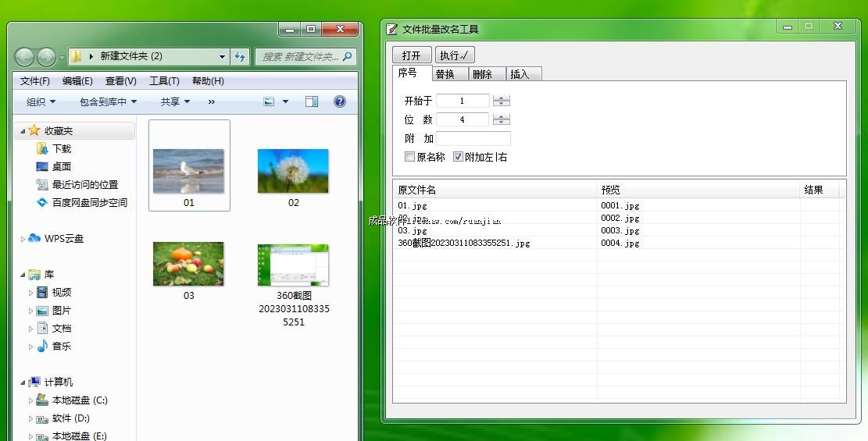This screenshot has height=441, width=868.
Task: Open the 帮助(H) menu
Action: point(208,81)
